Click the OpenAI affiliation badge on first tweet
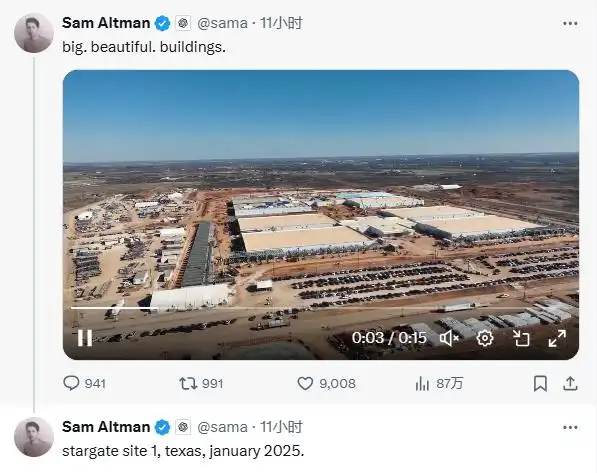The height and width of the screenshot is (473, 597). coord(183,23)
